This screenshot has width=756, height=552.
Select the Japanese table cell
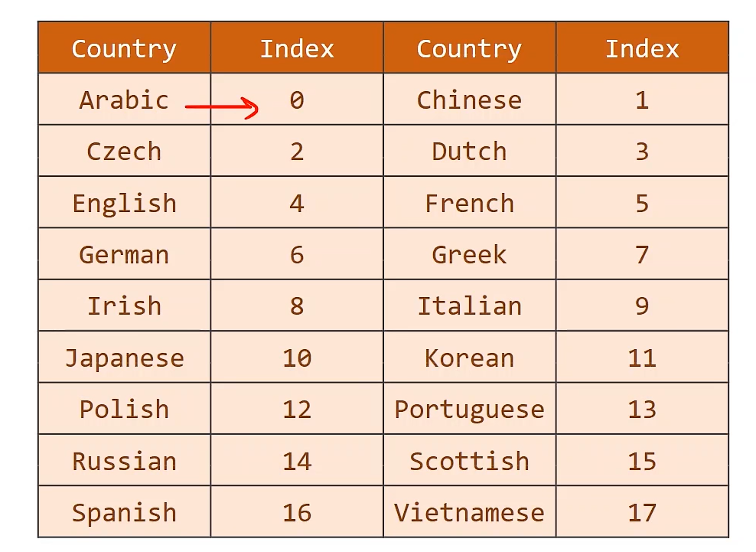[124, 358]
